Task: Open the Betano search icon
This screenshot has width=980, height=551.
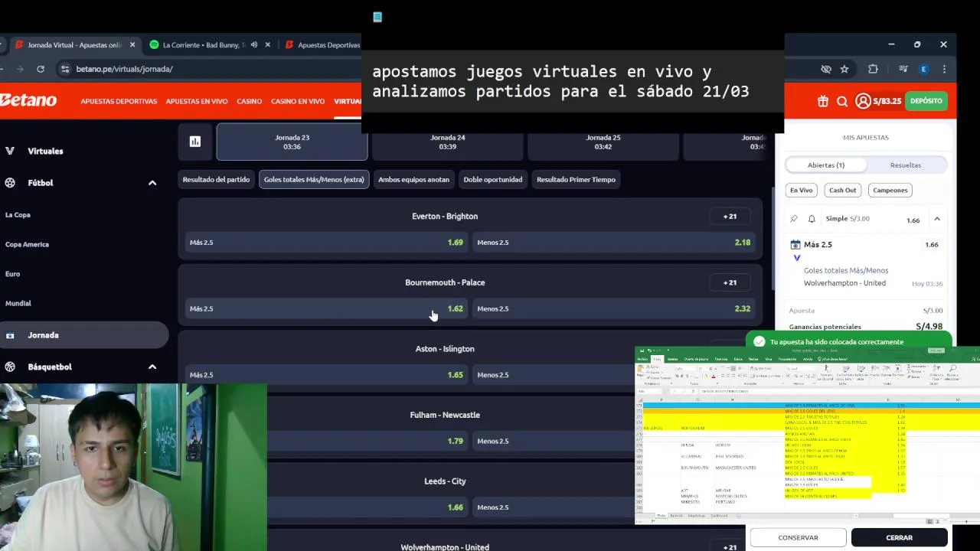Action: click(842, 101)
